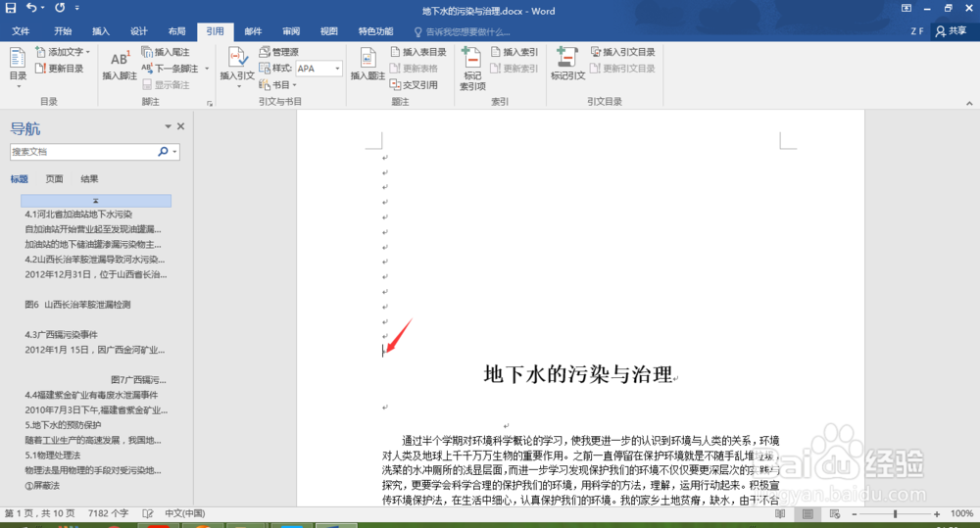Switch to print layout view icon
980x528 pixels.
click(808, 513)
